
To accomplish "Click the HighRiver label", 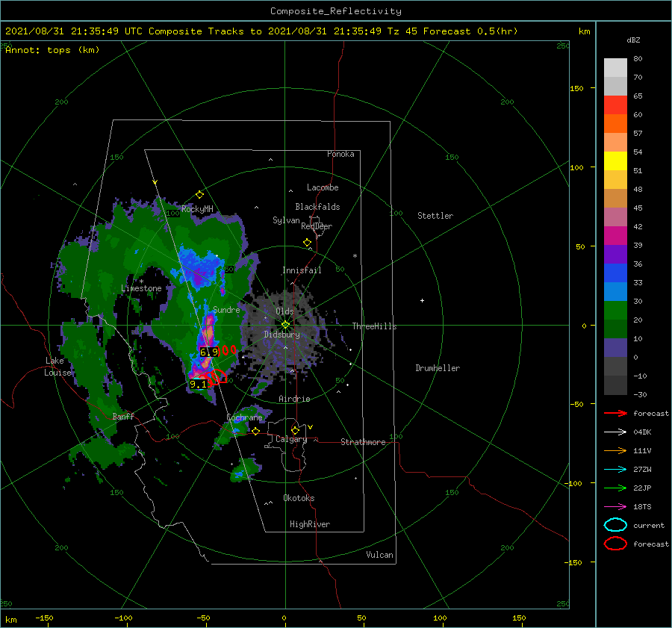I will coord(310,524).
